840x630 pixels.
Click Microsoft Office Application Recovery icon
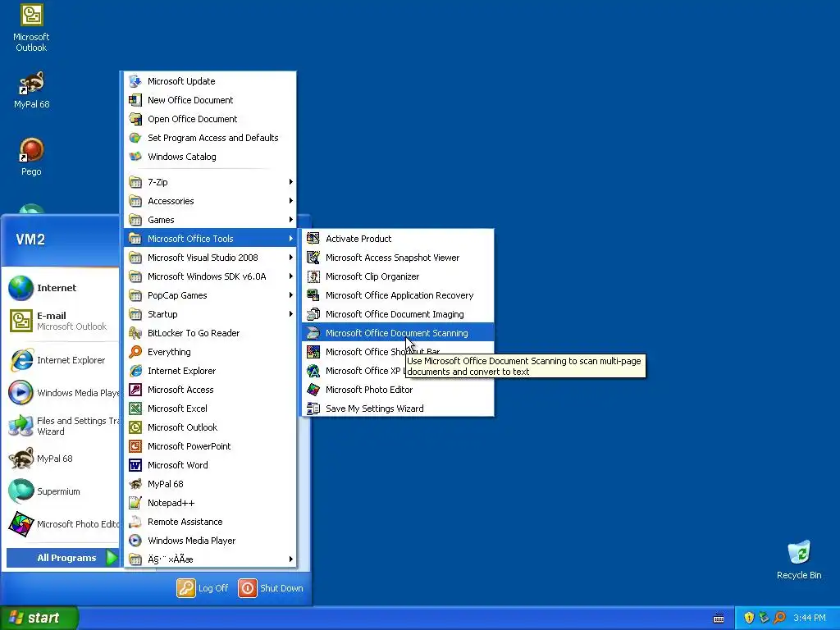pyautogui.click(x=313, y=295)
